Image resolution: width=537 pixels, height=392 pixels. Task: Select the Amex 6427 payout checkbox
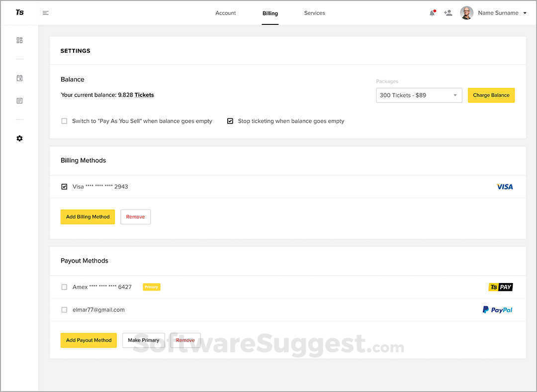[64, 287]
